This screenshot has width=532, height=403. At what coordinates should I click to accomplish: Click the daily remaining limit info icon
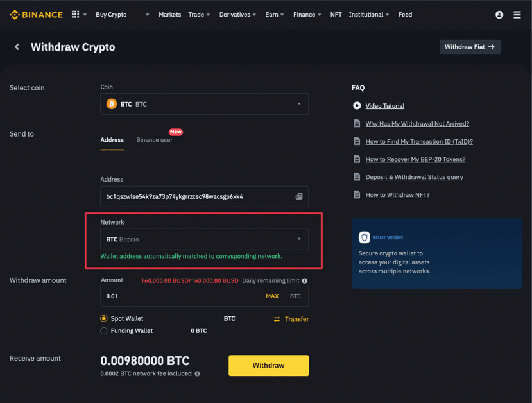click(x=304, y=281)
